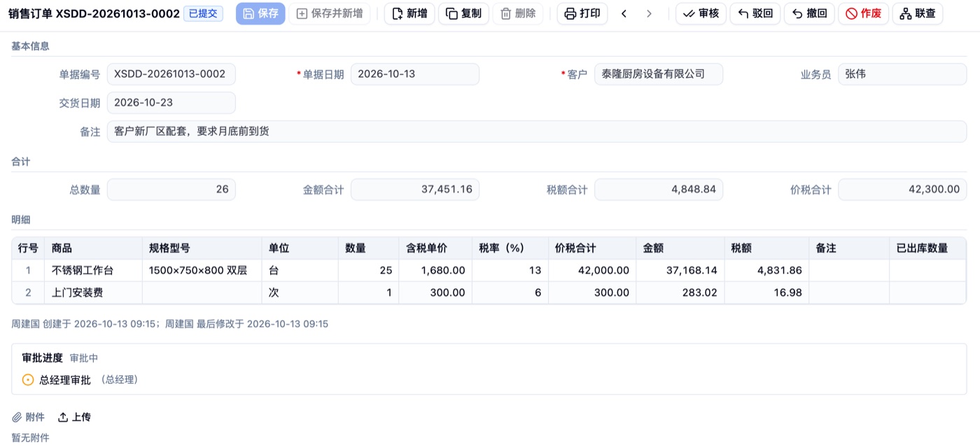Click the 单位 column header
Screen dimensions: 980x446
pyautogui.click(x=300, y=248)
